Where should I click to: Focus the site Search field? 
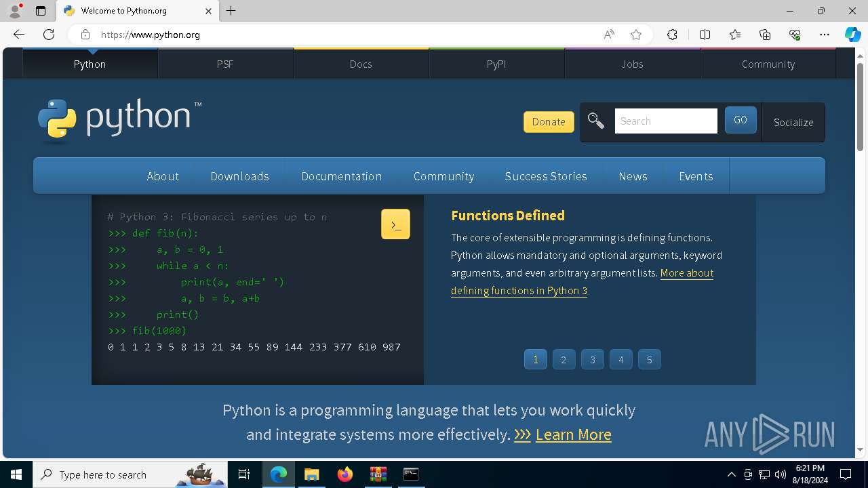666,121
